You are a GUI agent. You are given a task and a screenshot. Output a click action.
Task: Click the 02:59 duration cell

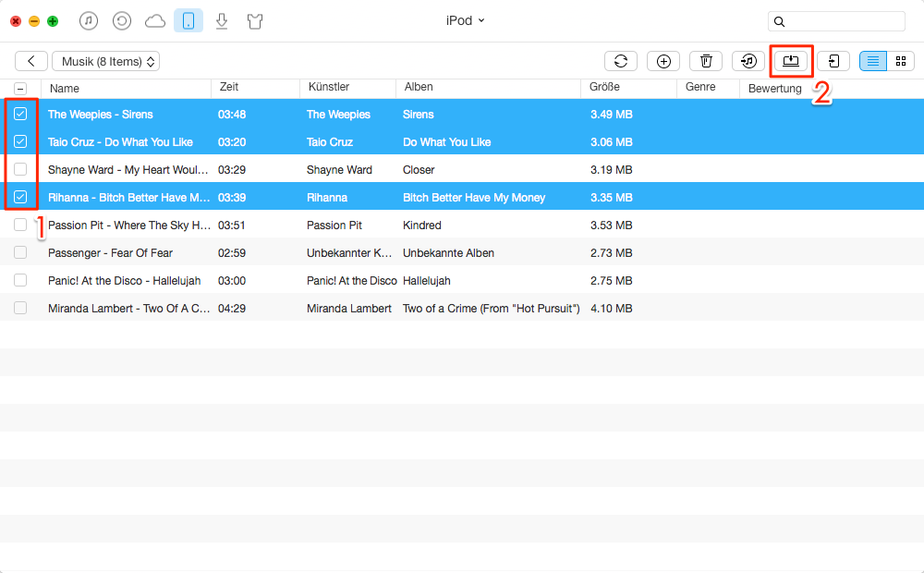(232, 253)
